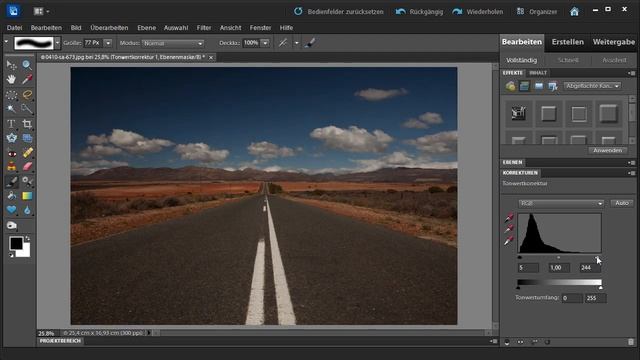Select the Eraser tool
The image size is (640, 360).
coord(27,167)
